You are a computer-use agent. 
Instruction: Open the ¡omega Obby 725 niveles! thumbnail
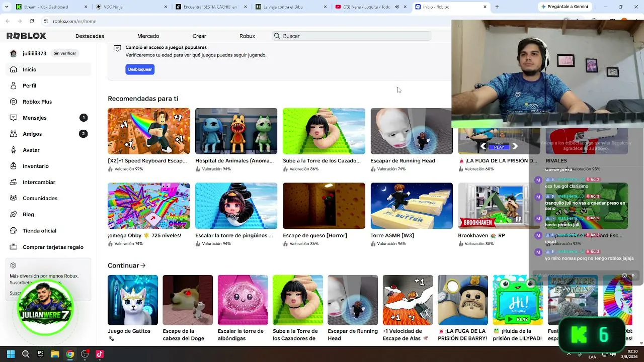click(x=148, y=206)
